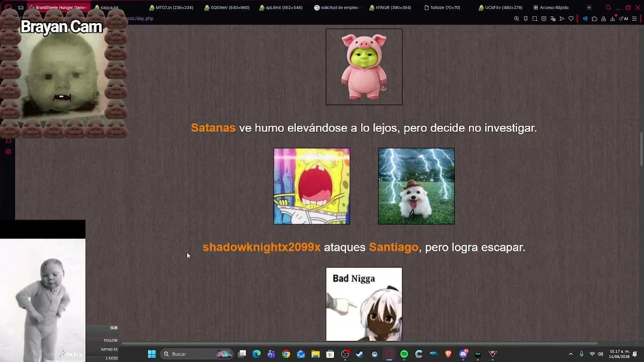Open the volume speaker tray icon
Screen dimensions: 644x362
[x=600, y=354]
